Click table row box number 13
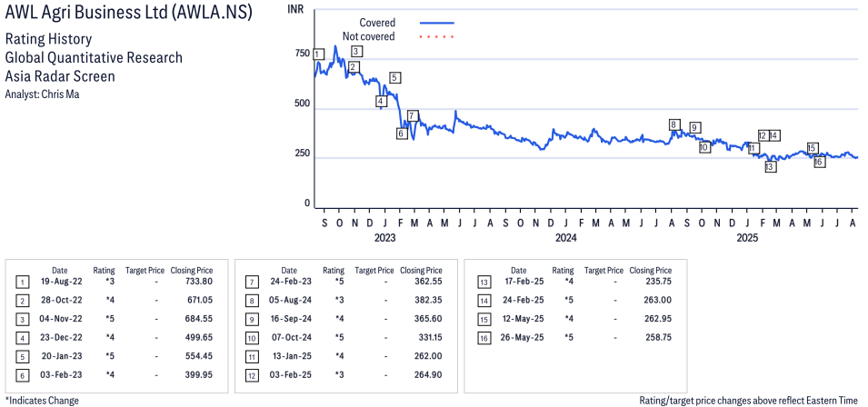This screenshot has height=407, width=868. 483,283
